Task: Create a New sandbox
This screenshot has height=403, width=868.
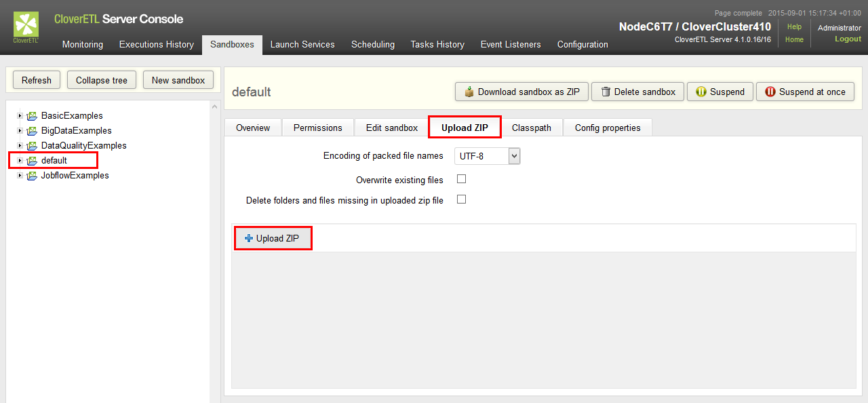Action: coord(178,80)
